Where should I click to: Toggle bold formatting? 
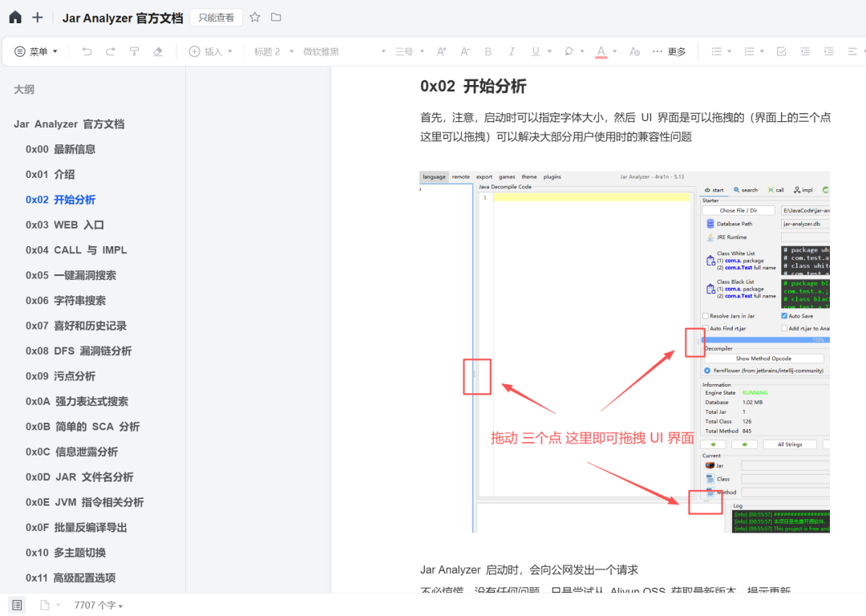tap(488, 51)
